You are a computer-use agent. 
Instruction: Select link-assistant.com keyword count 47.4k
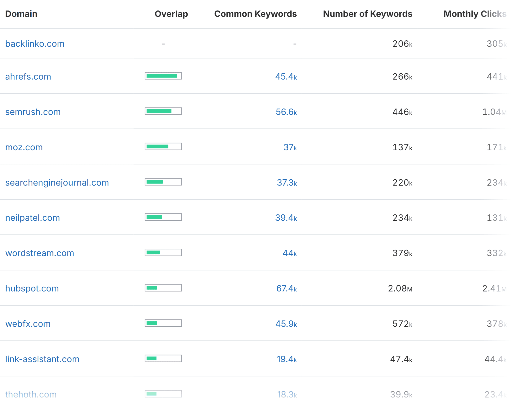(x=401, y=359)
